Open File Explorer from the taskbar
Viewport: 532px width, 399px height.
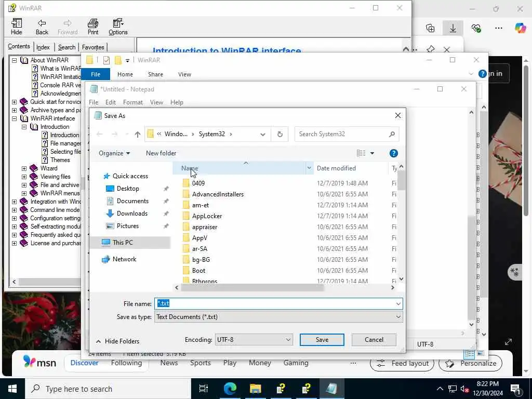(255, 389)
